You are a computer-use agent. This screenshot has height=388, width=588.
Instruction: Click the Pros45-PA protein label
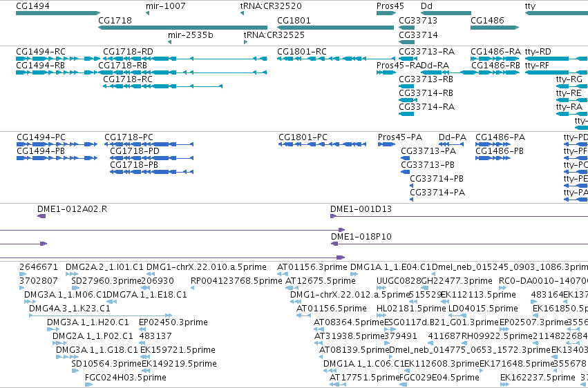pos(400,137)
